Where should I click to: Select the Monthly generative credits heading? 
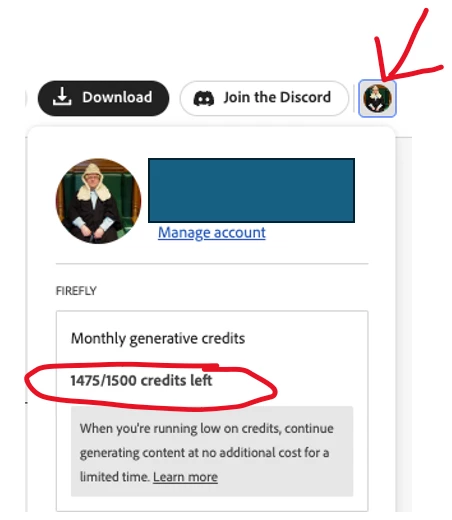(158, 339)
